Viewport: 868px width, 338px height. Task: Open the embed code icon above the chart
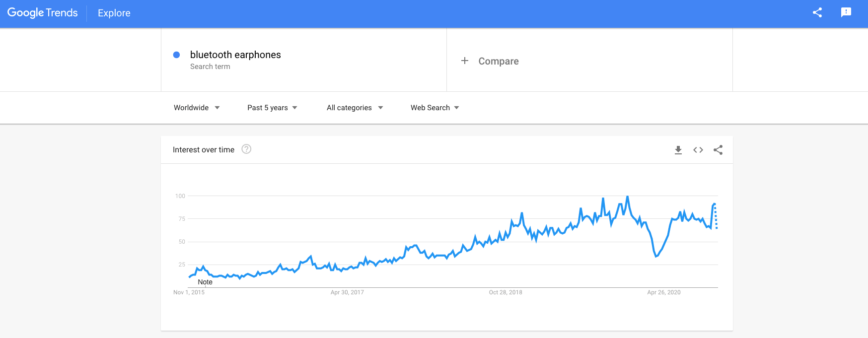pos(698,149)
